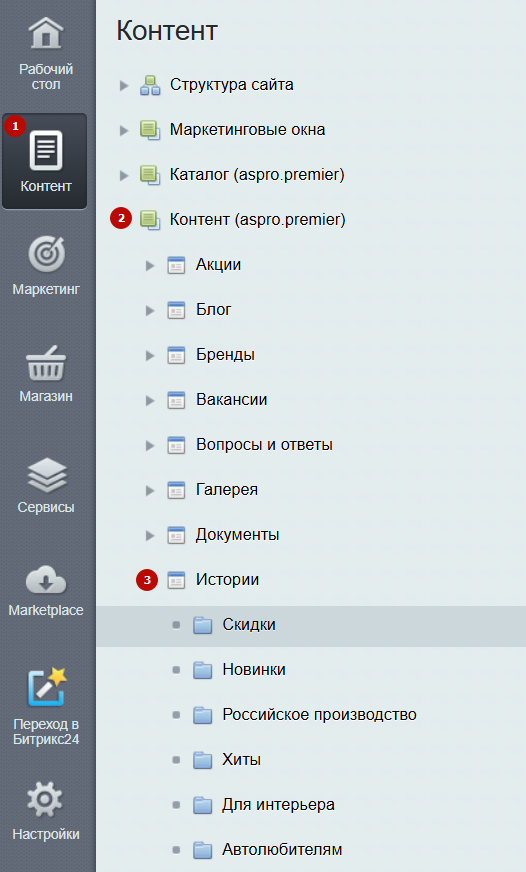The image size is (526, 872).
Task: Open the Маркетинг target icon
Action: click(47, 255)
